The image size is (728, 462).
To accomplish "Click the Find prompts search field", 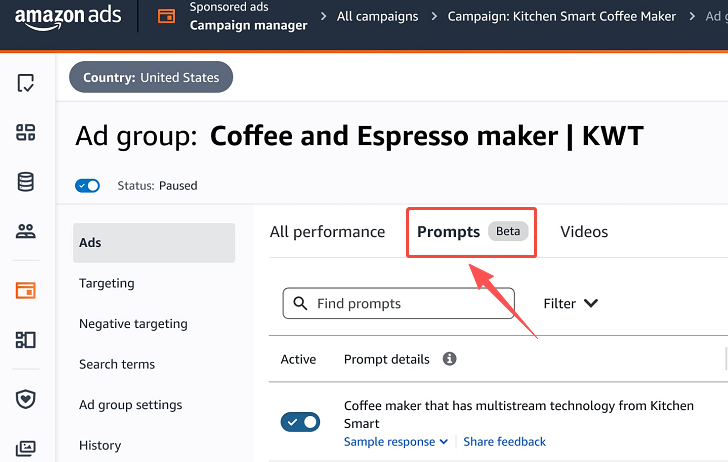I will pyautogui.click(x=398, y=303).
